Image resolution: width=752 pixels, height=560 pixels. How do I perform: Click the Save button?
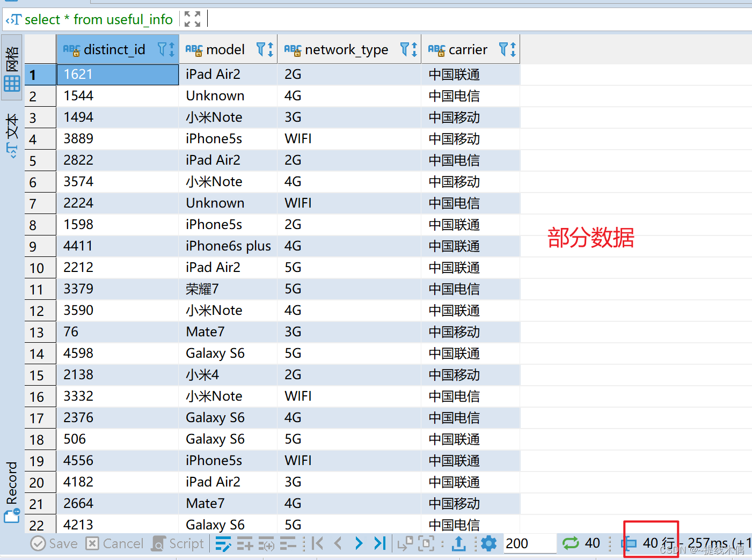tap(54, 543)
